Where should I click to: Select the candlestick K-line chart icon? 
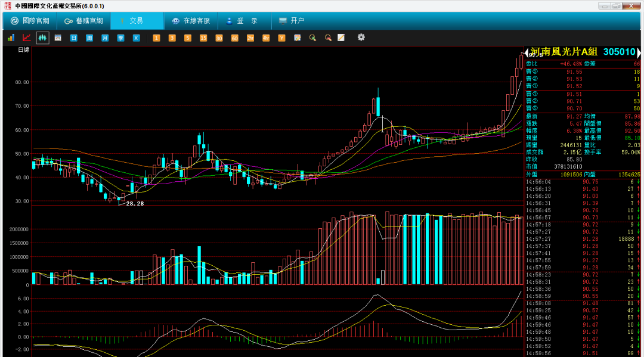point(42,38)
